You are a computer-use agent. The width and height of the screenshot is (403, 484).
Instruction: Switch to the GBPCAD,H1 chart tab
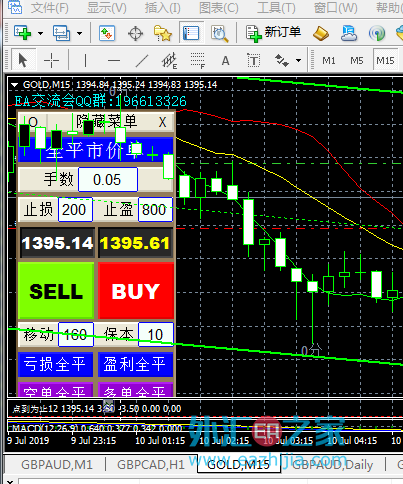pyautogui.click(x=151, y=465)
